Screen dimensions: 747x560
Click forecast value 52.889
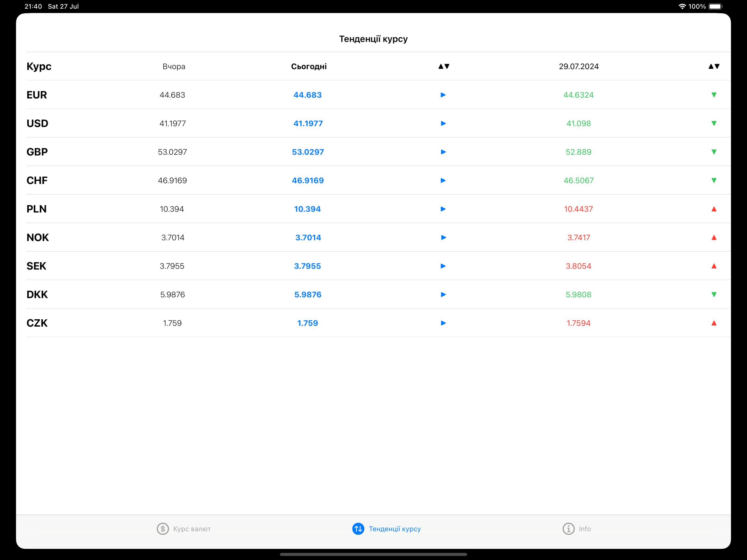click(578, 152)
